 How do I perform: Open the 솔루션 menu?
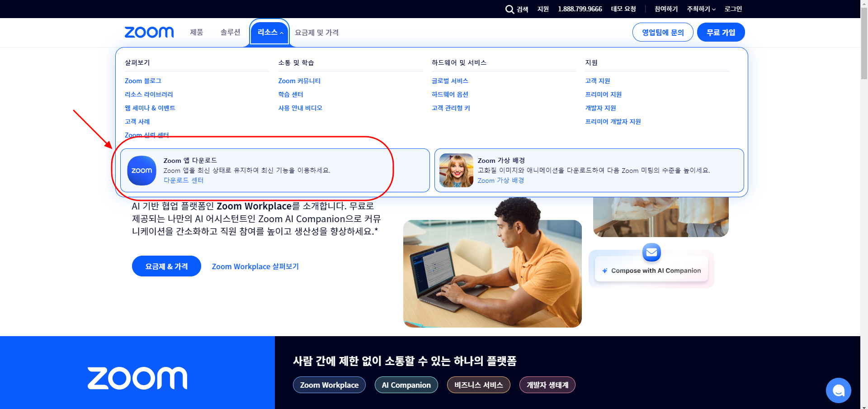click(x=230, y=32)
